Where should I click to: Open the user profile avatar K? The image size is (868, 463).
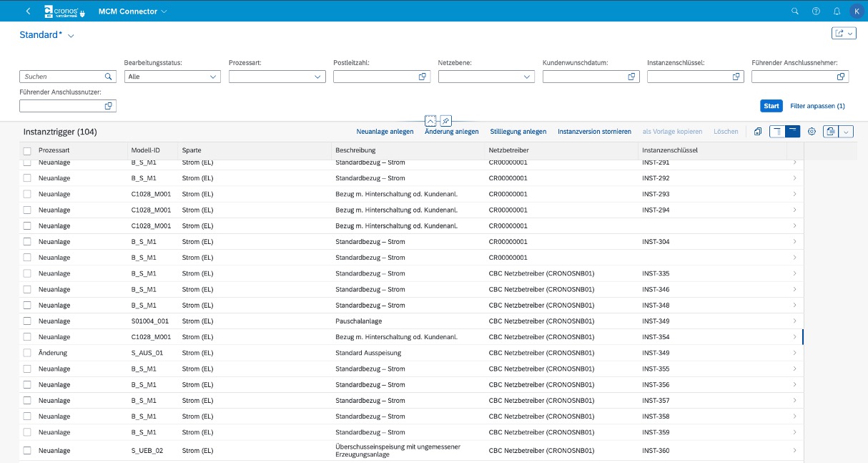coord(856,11)
